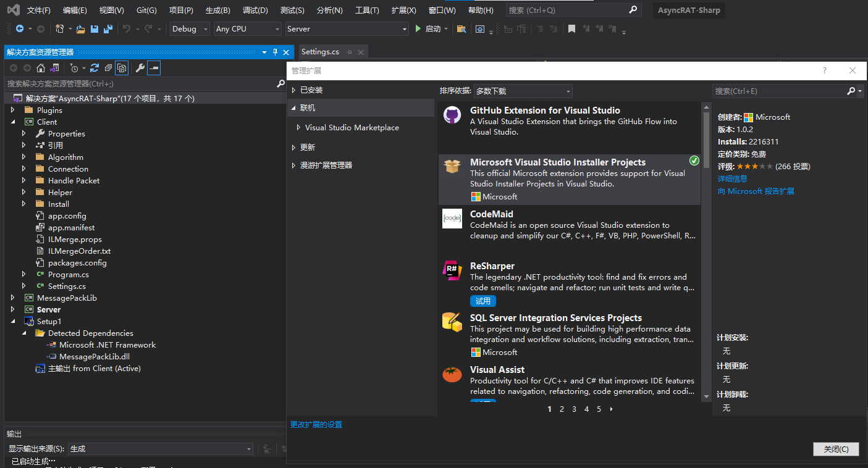
Task: Toggle Preview Selected Items in Solution Explorer
Action: click(154, 68)
